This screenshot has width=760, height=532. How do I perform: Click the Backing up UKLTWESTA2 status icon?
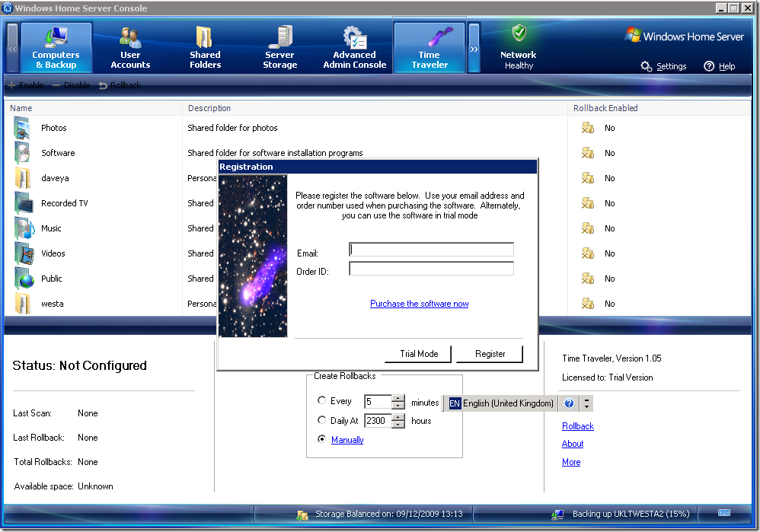tap(557, 514)
